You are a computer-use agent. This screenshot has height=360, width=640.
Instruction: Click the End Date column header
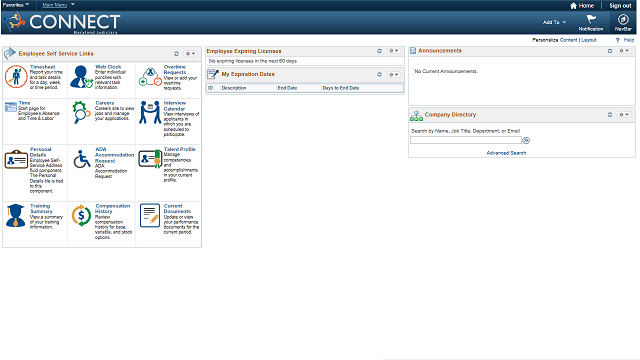point(287,88)
